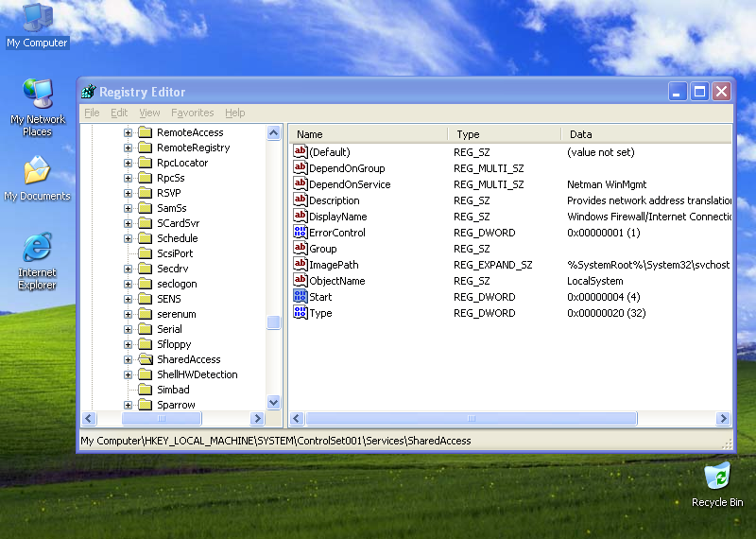Select the ObjectName value icon
Viewport: 756px width, 539px height.
click(300, 280)
